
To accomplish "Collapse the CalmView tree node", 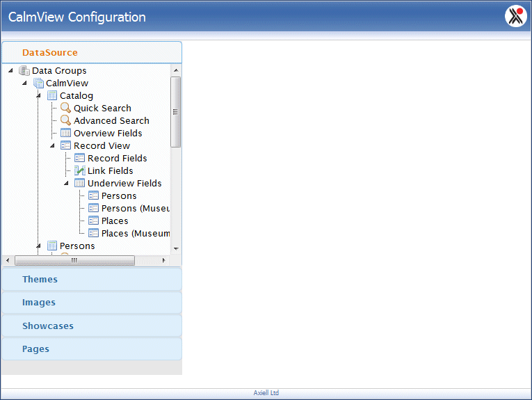I will click(x=24, y=83).
